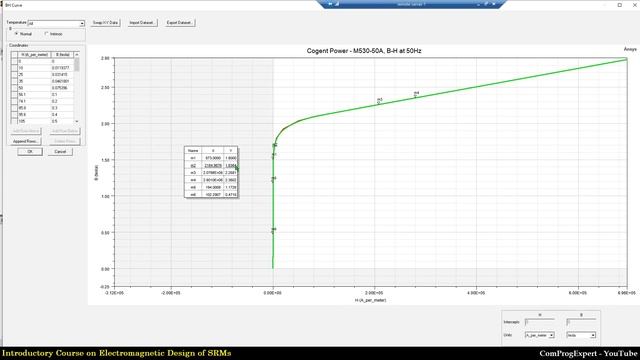Viewport: 640px width, 360px height.
Task: Click the m4 marker on the curve
Action: tap(416, 95)
